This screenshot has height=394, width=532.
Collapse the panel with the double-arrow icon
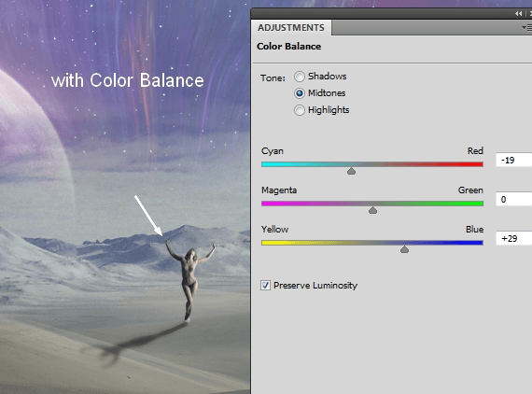518,14
